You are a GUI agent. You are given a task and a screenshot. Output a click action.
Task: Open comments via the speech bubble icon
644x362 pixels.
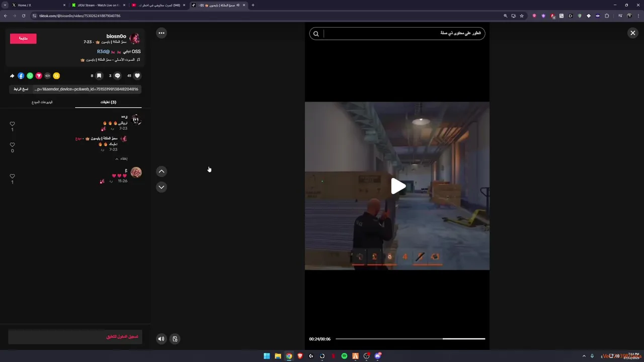pyautogui.click(x=117, y=76)
